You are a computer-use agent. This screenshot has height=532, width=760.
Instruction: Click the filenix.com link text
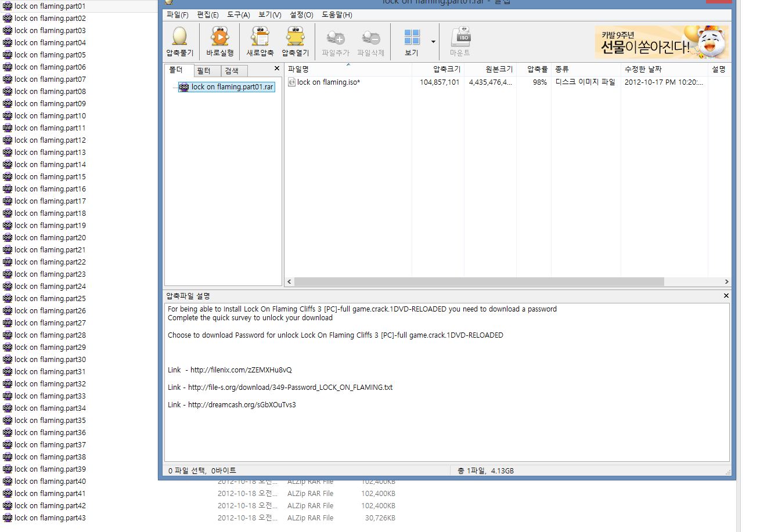(x=241, y=370)
